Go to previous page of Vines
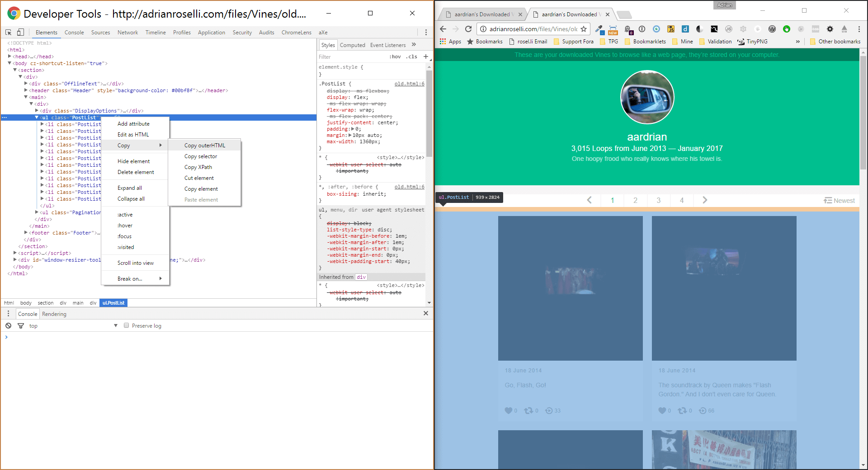868x470 pixels. point(589,200)
